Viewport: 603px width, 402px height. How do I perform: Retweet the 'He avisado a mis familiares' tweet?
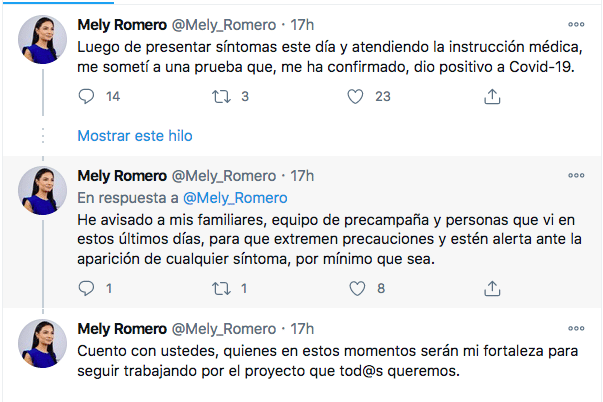pyautogui.click(x=222, y=288)
